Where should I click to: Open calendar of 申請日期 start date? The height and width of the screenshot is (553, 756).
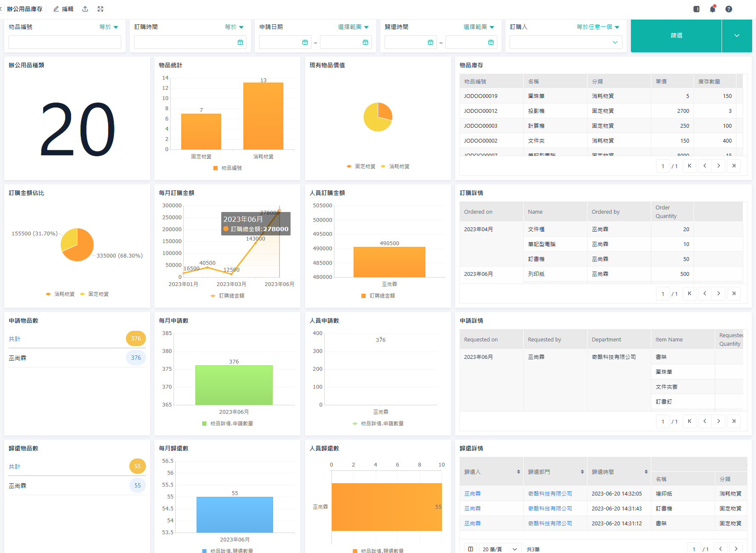(305, 42)
